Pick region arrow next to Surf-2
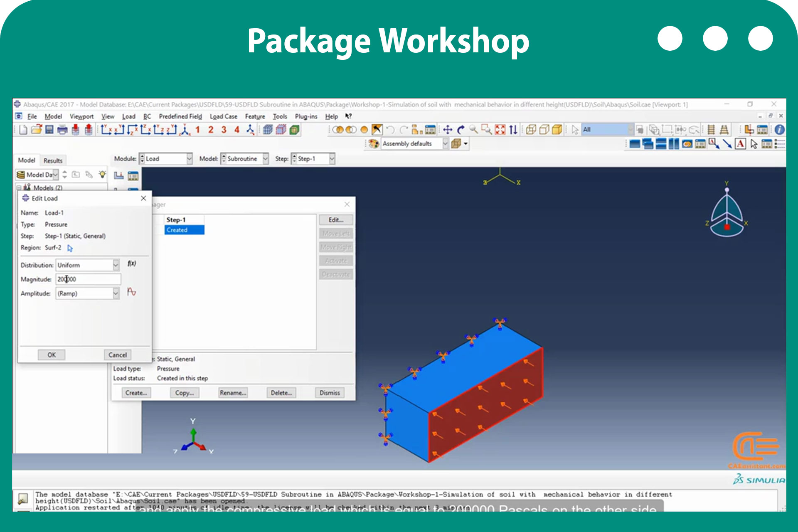Viewport: 798px width, 532px height. coord(70,248)
